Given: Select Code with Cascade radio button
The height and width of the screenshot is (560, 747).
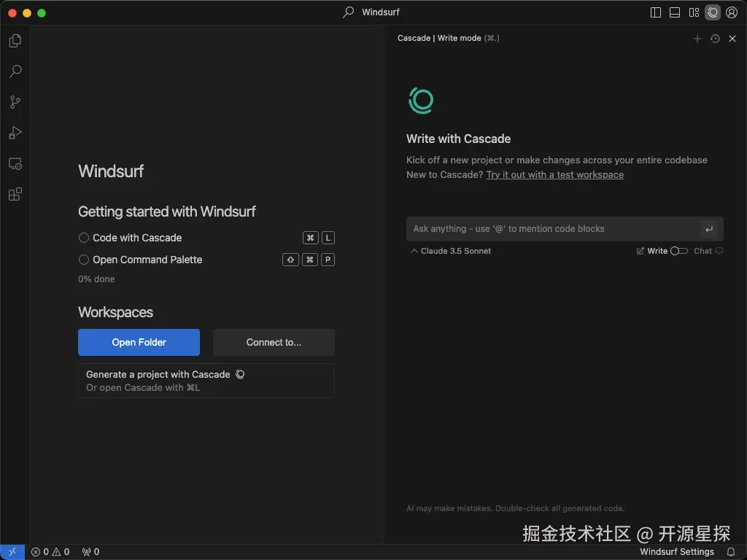Looking at the screenshot, I should point(84,238).
